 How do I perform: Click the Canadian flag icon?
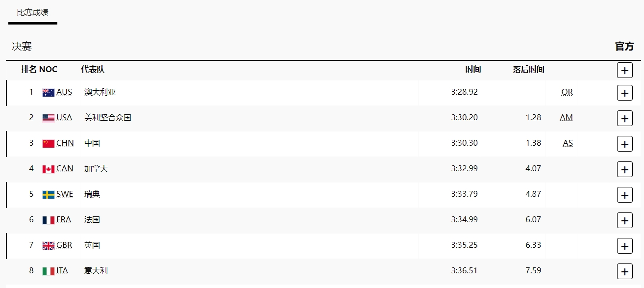(48, 169)
